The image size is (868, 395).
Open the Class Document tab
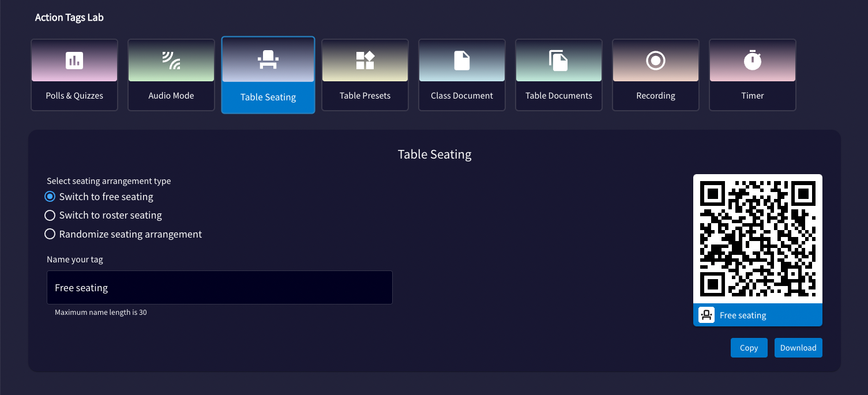(x=462, y=75)
